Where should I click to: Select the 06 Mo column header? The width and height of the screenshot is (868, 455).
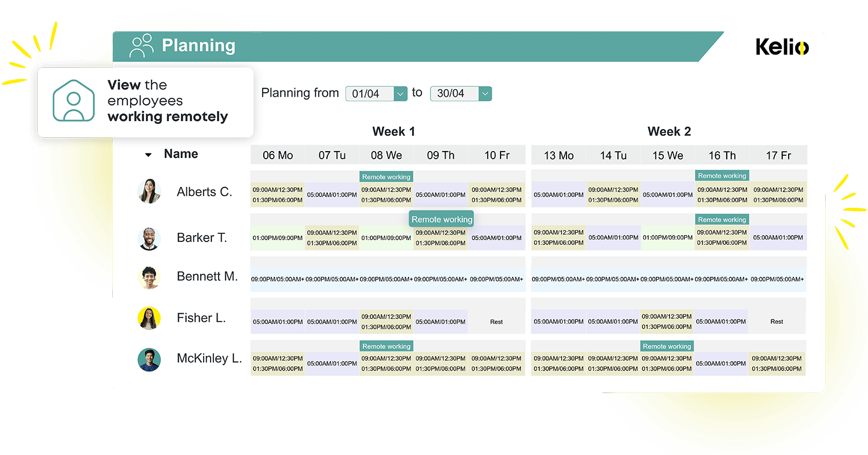[278, 155]
